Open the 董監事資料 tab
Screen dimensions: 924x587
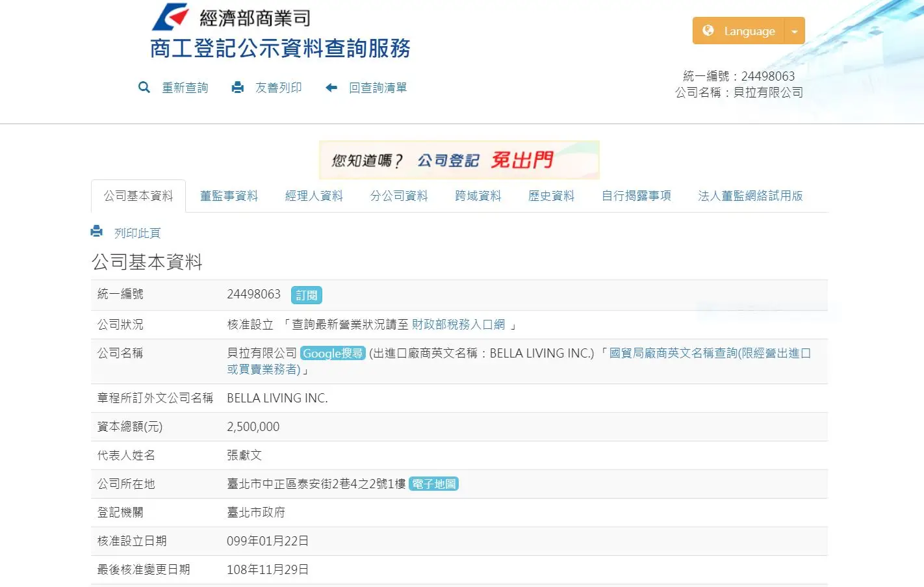[229, 196]
